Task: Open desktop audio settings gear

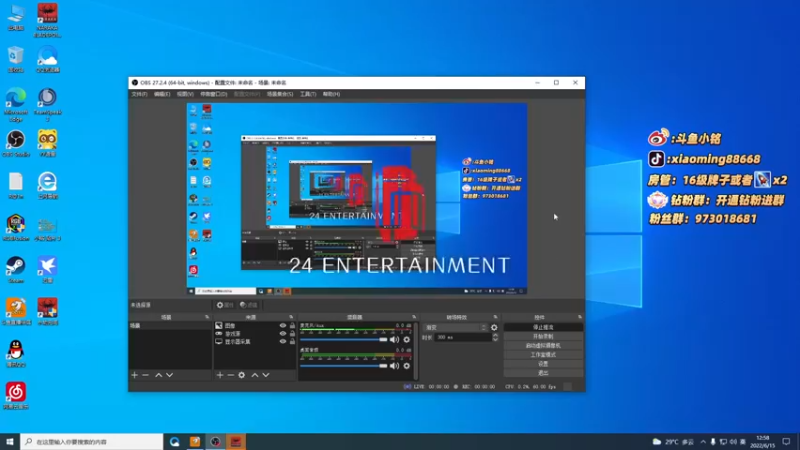Action: pyautogui.click(x=407, y=366)
